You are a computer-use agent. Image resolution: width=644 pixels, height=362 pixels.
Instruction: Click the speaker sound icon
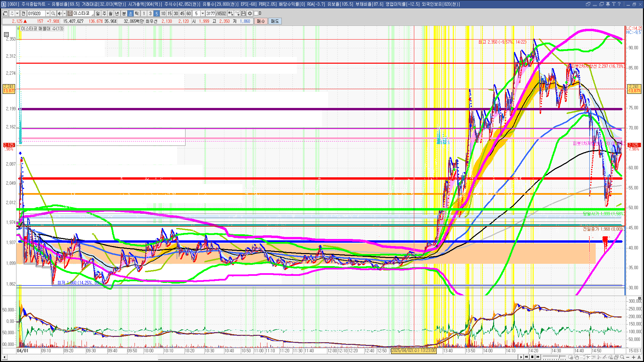(x=59, y=13)
